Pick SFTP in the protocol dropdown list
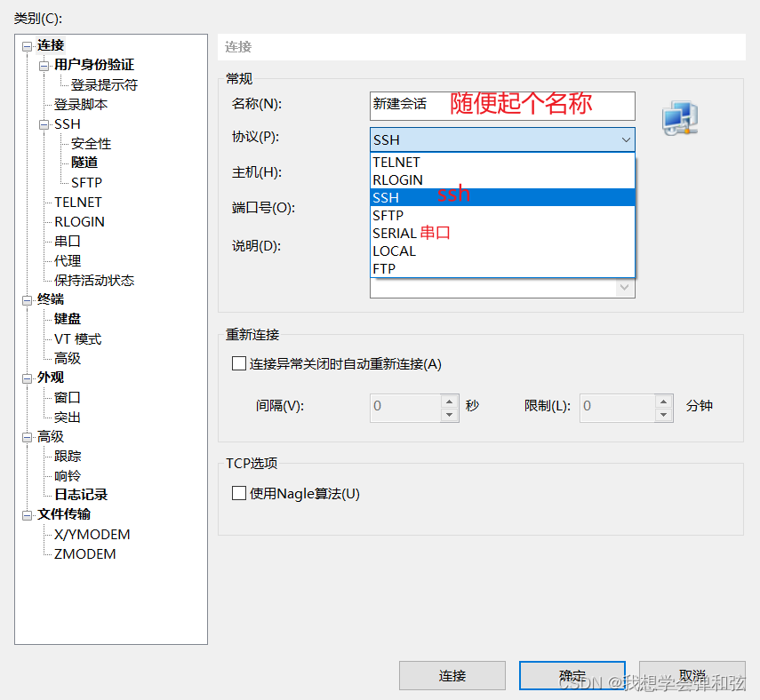 tap(502, 215)
